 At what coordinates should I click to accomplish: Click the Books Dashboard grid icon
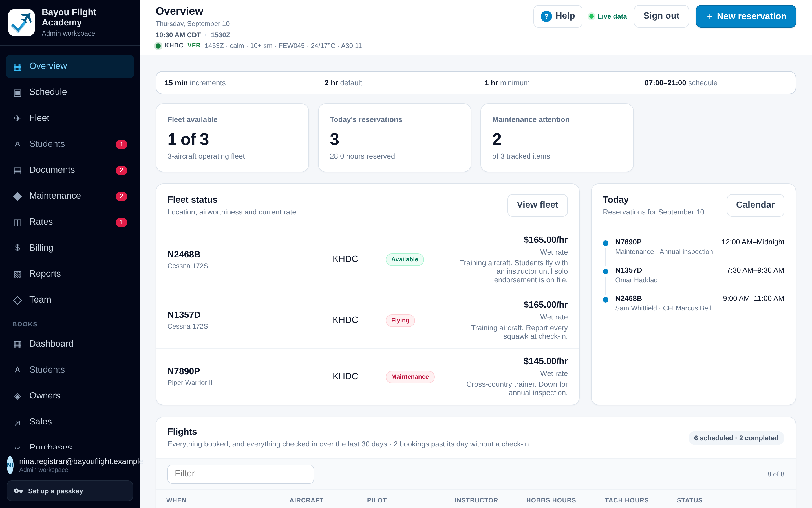tap(17, 344)
